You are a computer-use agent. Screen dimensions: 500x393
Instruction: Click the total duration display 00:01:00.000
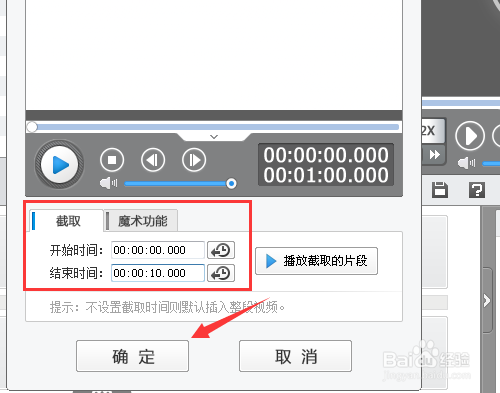coord(326,175)
